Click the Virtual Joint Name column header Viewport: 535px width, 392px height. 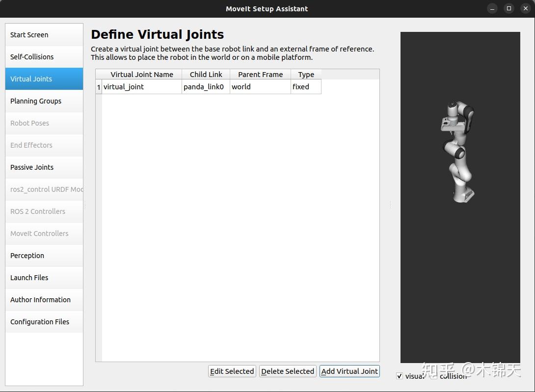coord(142,74)
